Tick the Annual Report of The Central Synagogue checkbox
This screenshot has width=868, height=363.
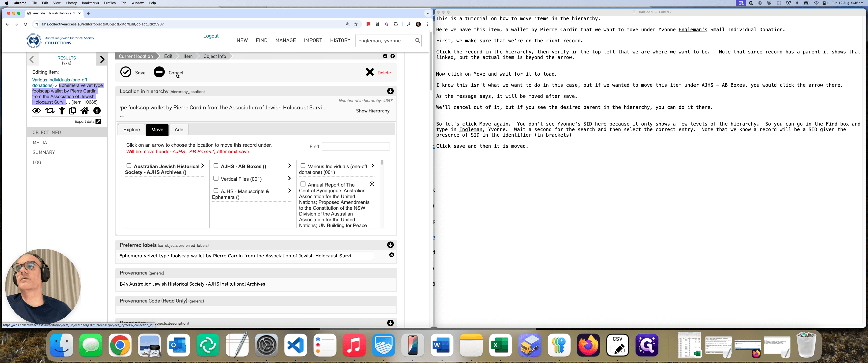click(x=303, y=184)
